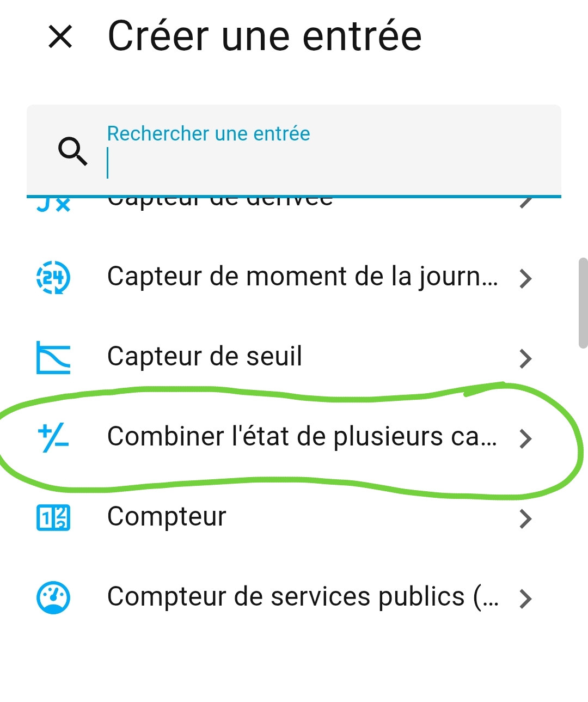Click the plus/minus combine sensors icon
588x702 pixels.
pyautogui.click(x=53, y=438)
